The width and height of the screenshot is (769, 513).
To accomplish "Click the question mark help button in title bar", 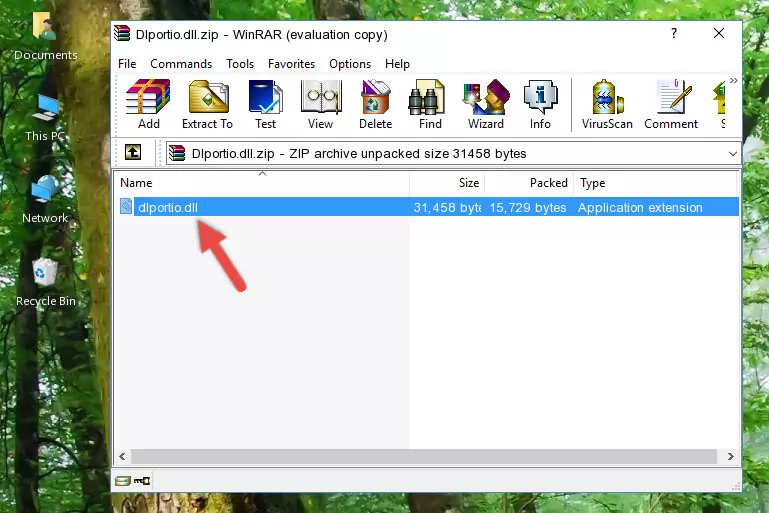I will click(674, 33).
